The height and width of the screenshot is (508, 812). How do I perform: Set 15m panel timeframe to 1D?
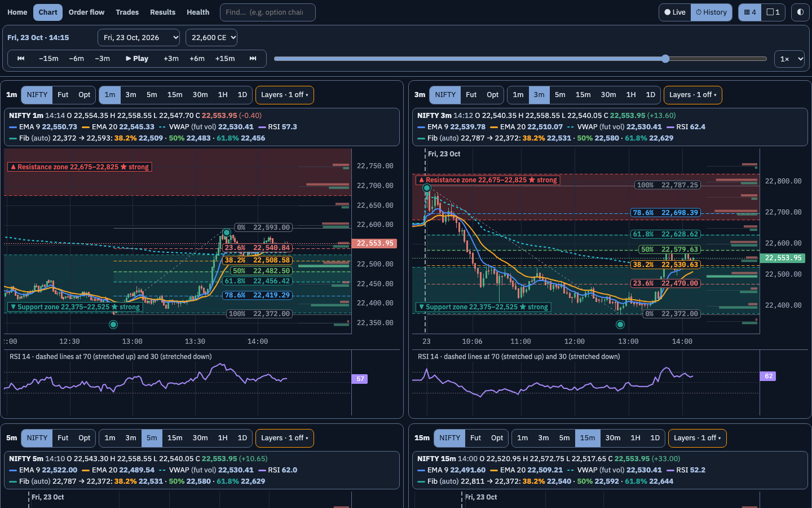click(655, 438)
